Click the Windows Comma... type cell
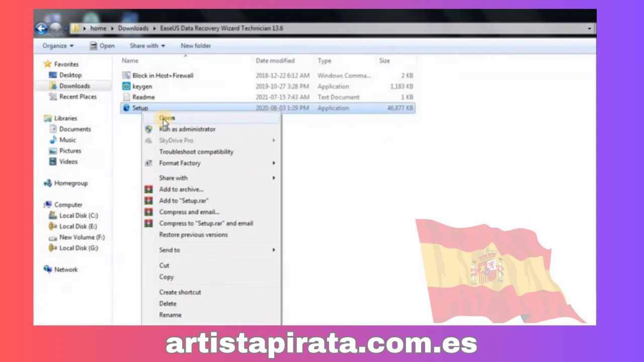 [x=344, y=75]
